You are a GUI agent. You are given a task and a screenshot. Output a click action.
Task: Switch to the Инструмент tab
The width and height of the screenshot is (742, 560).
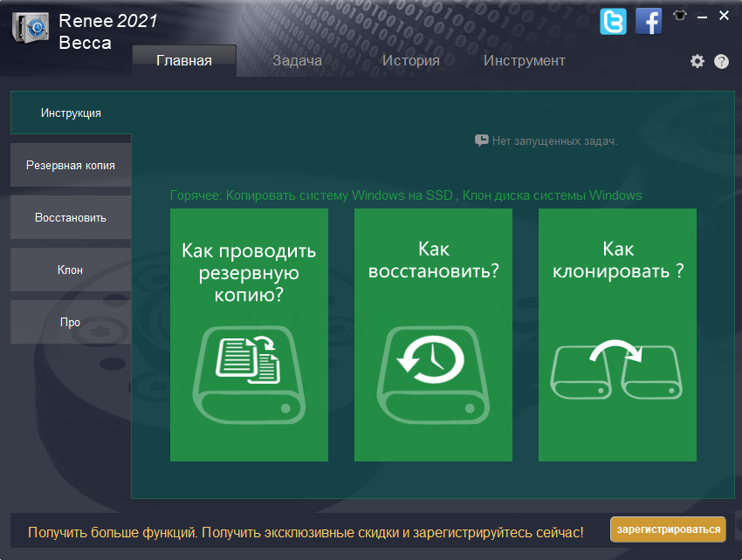(525, 60)
